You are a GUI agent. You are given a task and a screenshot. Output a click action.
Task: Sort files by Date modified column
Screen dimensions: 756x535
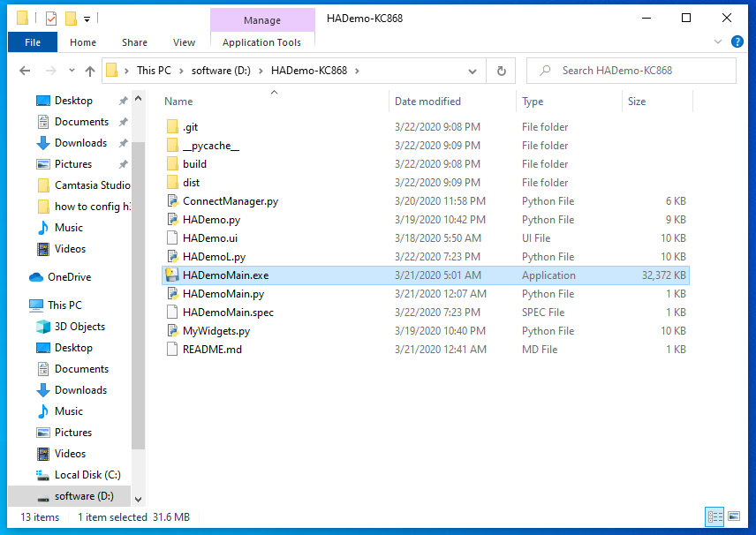point(427,102)
